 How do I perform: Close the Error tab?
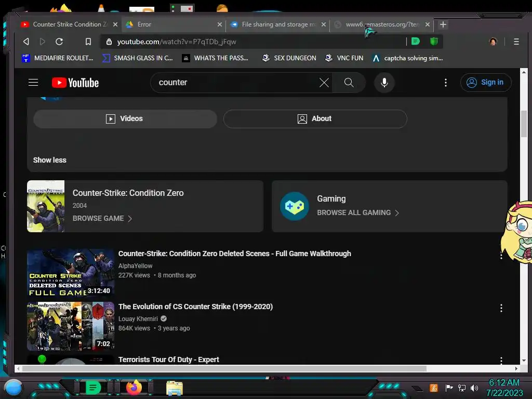coord(220,24)
